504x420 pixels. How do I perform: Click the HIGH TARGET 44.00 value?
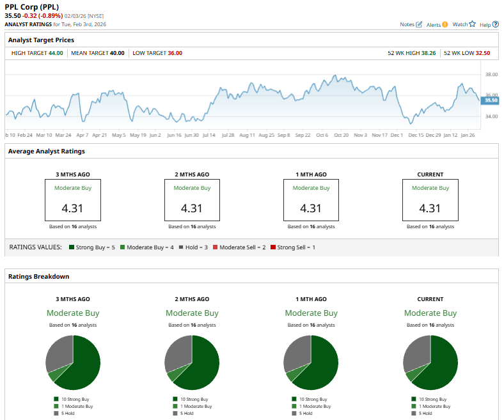[x=56, y=53]
